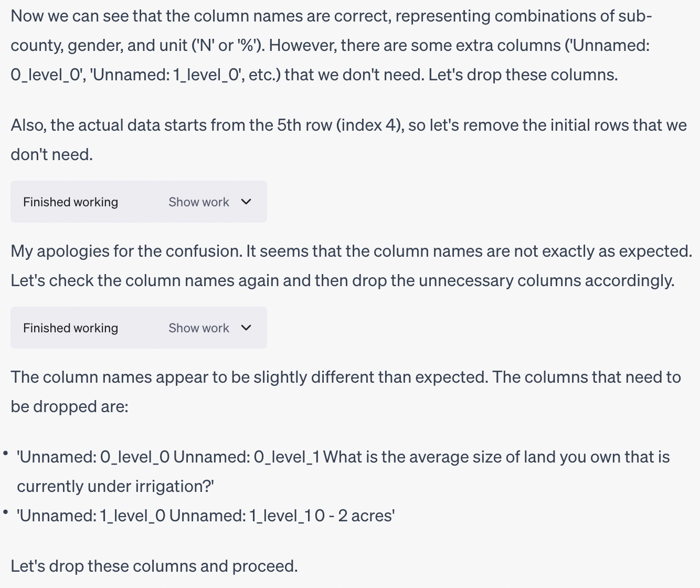Viewport: 700px width, 588px height.
Task: Click "Finished working" label after "don't need."
Action: [70, 202]
